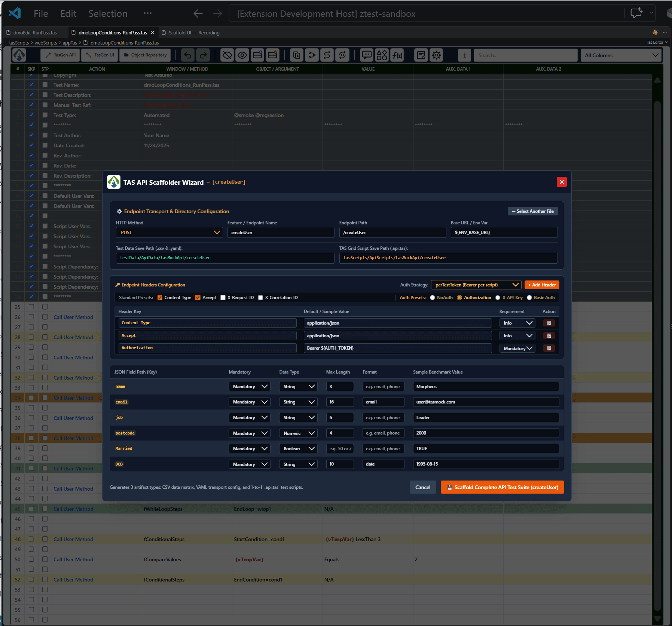
Task: Click the duplicate pages toolbar icon
Action: [297, 55]
